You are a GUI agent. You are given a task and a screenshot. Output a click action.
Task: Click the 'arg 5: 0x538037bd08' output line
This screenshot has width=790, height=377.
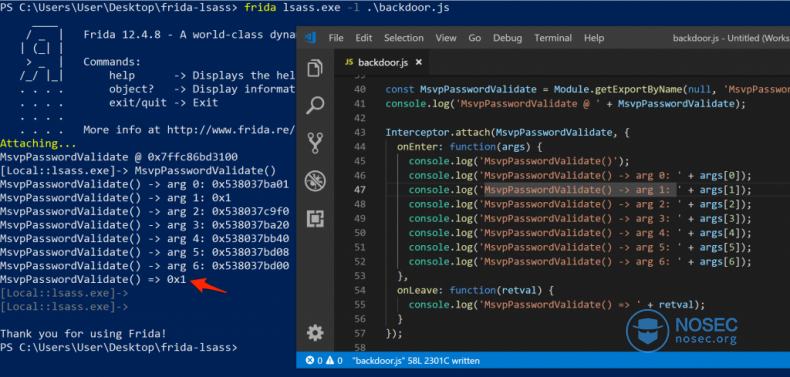[145, 252]
